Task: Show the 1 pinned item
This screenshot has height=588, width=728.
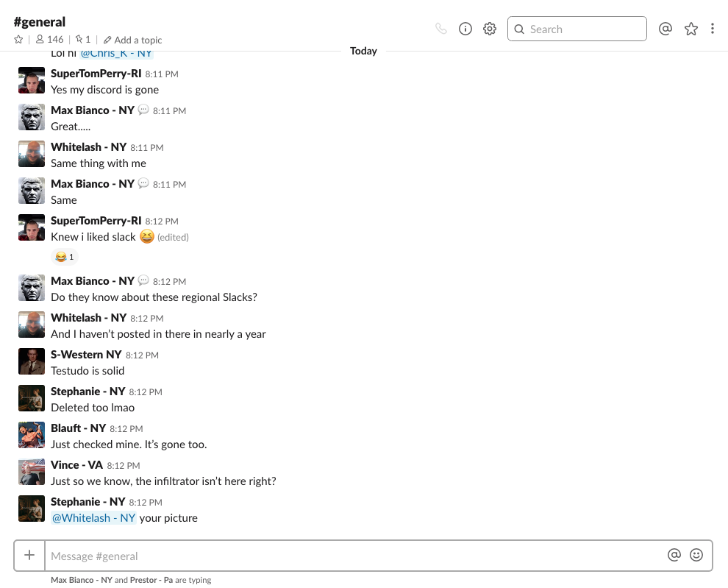Action: [83, 40]
